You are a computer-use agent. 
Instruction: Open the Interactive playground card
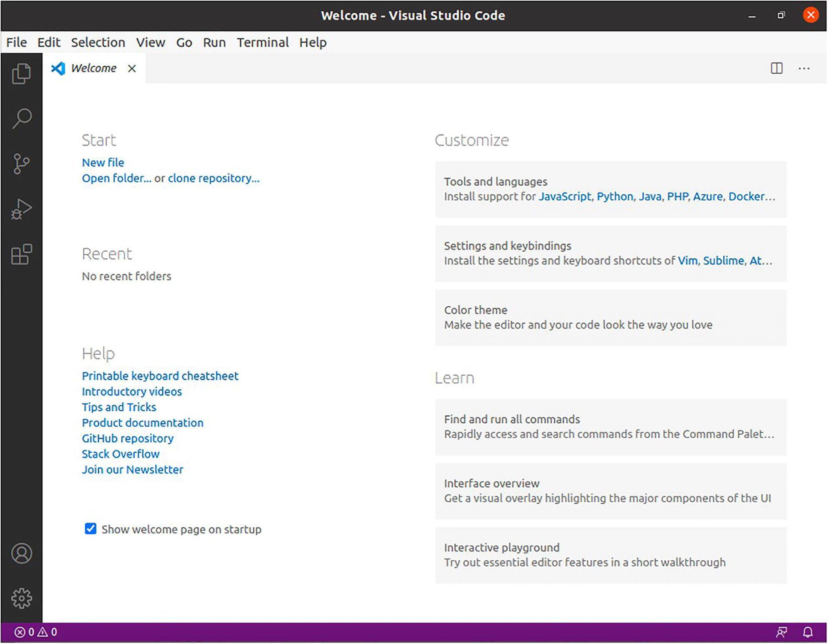[610, 555]
